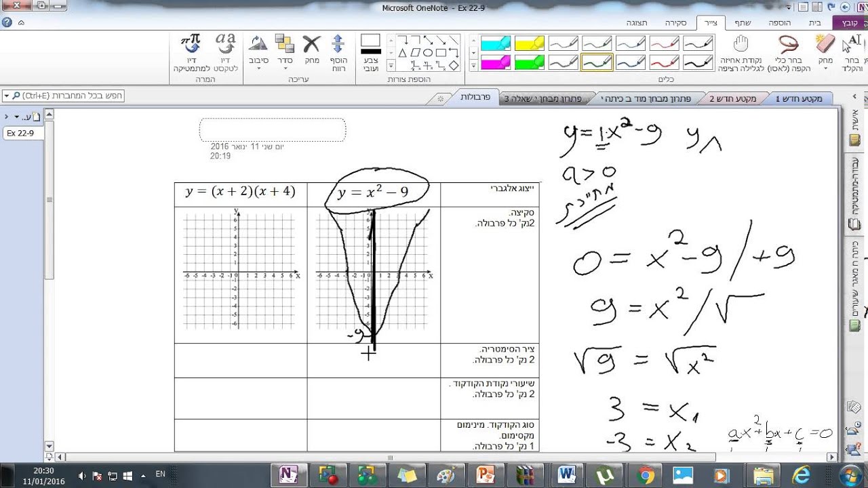Convert ink using Ink to Text
868x488 pixels.
click(225, 53)
